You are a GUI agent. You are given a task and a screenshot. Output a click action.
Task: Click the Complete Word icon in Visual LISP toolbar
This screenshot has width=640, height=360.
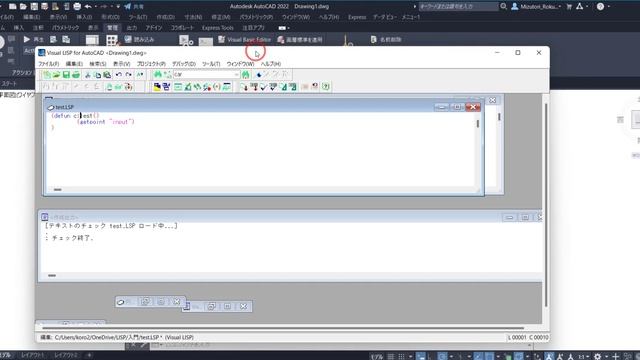pos(140,75)
